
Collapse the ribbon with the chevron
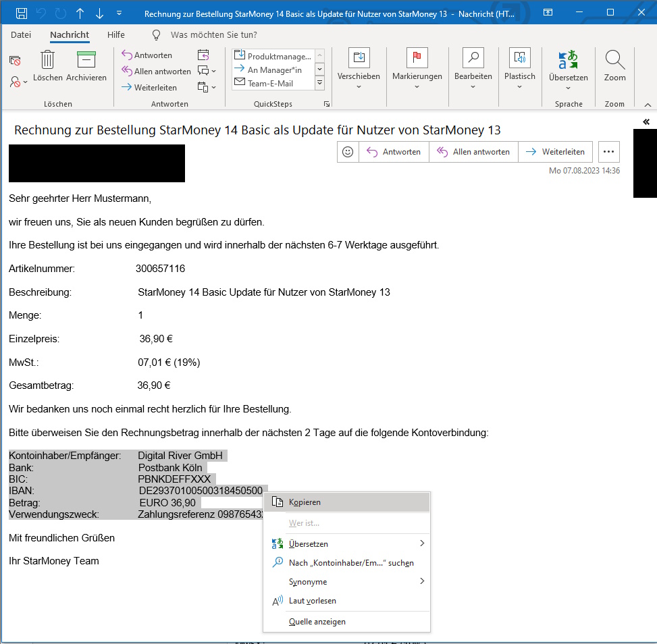tap(648, 105)
